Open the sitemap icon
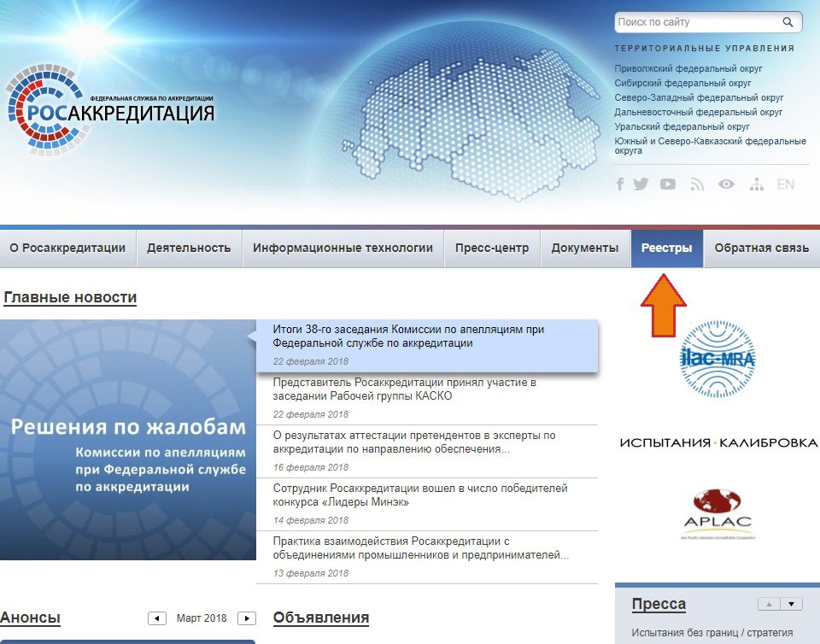Viewport: 820px width, 644px height. pos(756,184)
